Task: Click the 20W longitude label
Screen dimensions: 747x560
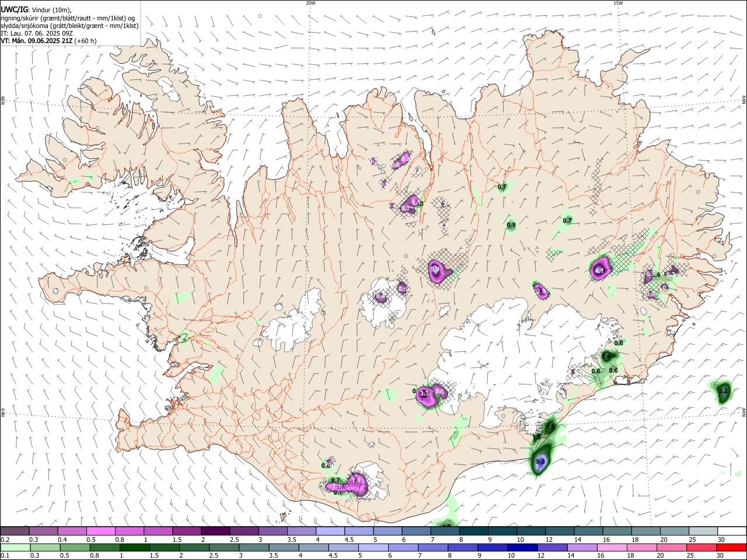Action: pos(310,3)
